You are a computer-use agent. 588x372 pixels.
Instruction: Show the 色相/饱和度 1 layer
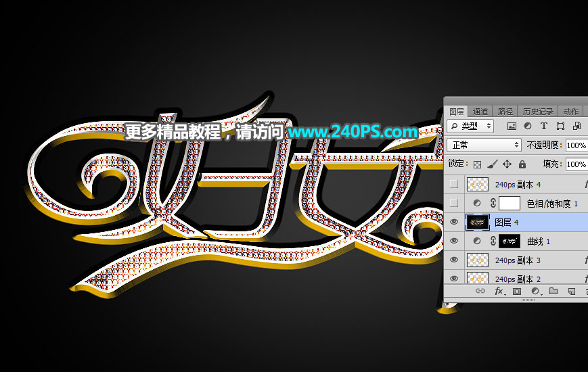tap(454, 203)
